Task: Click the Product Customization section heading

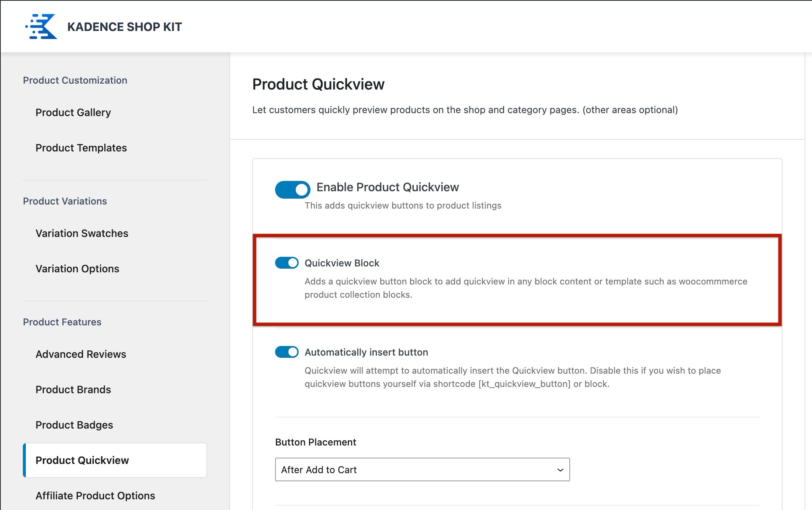Action: 75,80
